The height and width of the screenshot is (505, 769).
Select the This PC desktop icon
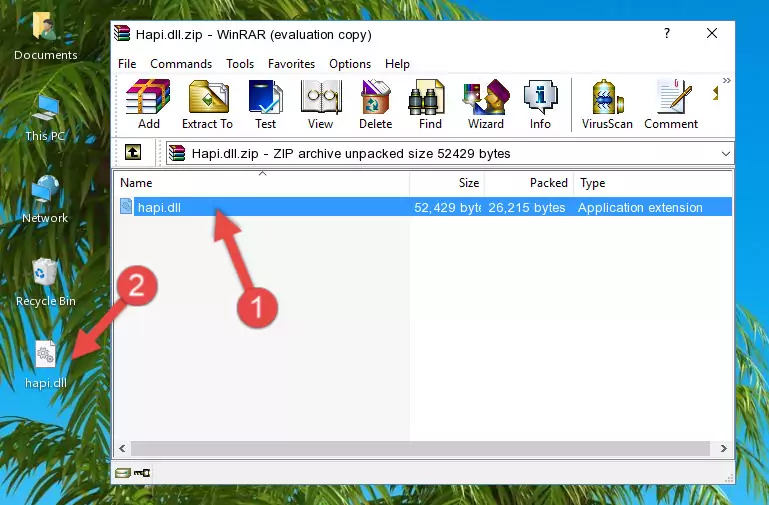(45, 118)
